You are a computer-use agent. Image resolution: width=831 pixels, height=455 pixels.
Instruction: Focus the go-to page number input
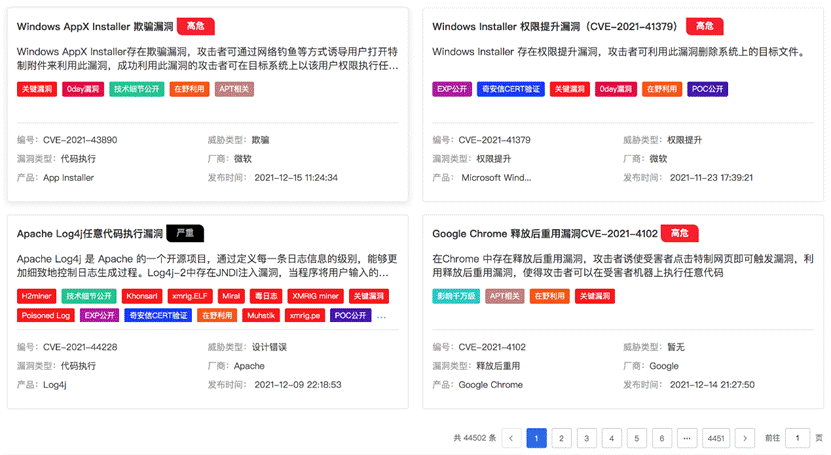pos(797,438)
